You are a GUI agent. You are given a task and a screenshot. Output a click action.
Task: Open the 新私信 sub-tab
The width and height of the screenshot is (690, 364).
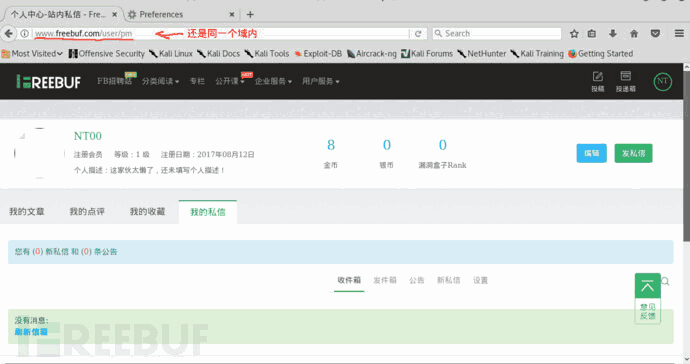pos(448,280)
